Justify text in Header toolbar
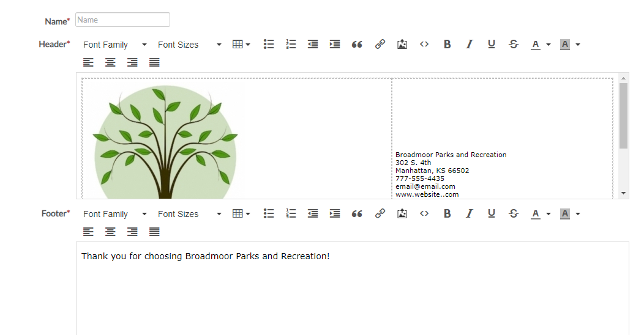Screen dimensions: 644x335 [x=154, y=62]
